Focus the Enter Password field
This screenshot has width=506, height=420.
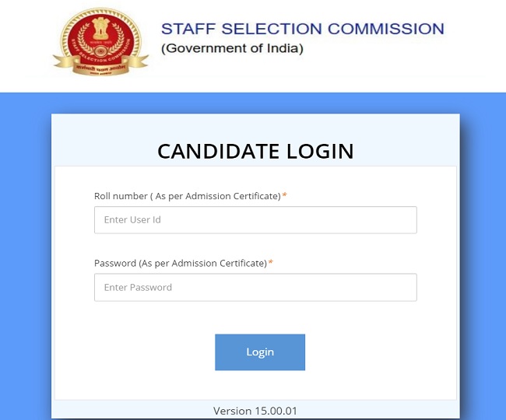click(255, 287)
